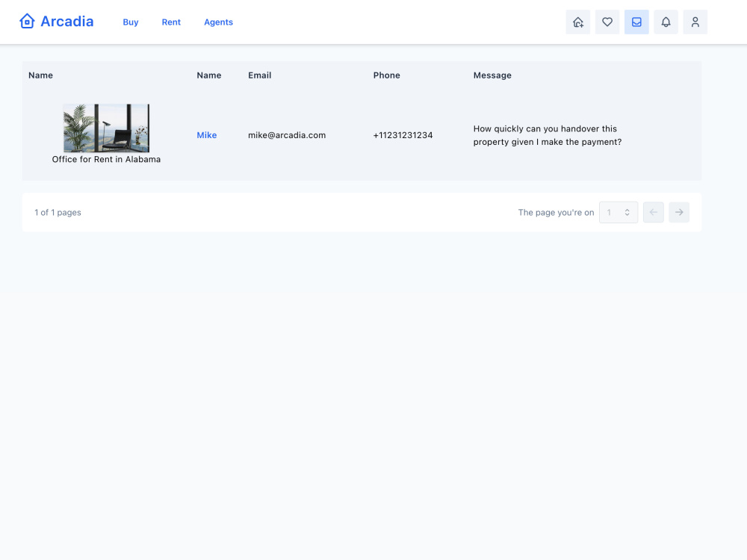The height and width of the screenshot is (560, 747).
Task: Select the phone number +11231231234
Action: 403,135
